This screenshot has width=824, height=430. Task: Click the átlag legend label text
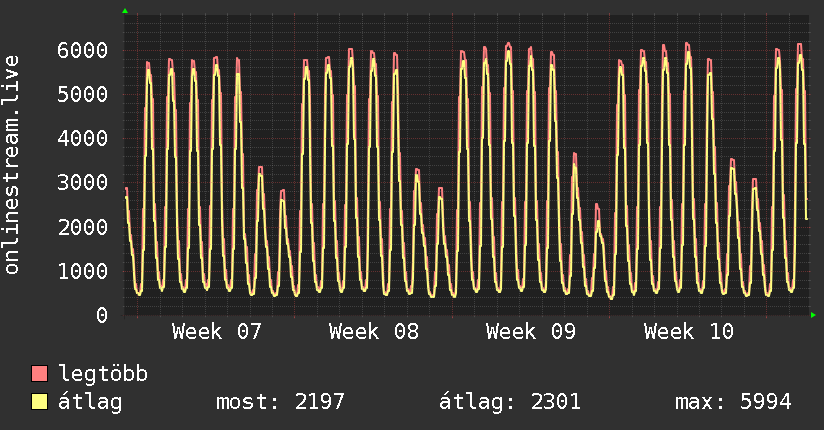click(x=90, y=402)
